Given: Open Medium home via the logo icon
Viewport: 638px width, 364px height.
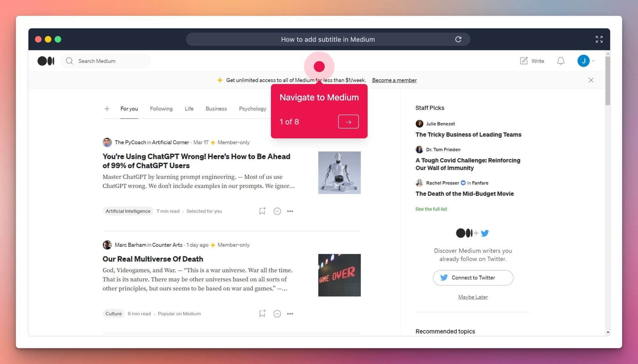Looking at the screenshot, I should 46,61.
